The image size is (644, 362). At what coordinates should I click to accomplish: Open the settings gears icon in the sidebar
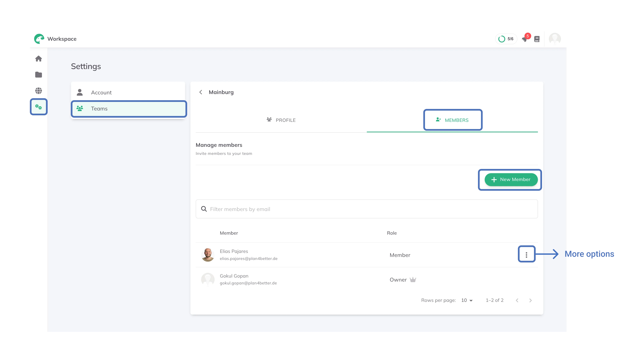(x=39, y=107)
